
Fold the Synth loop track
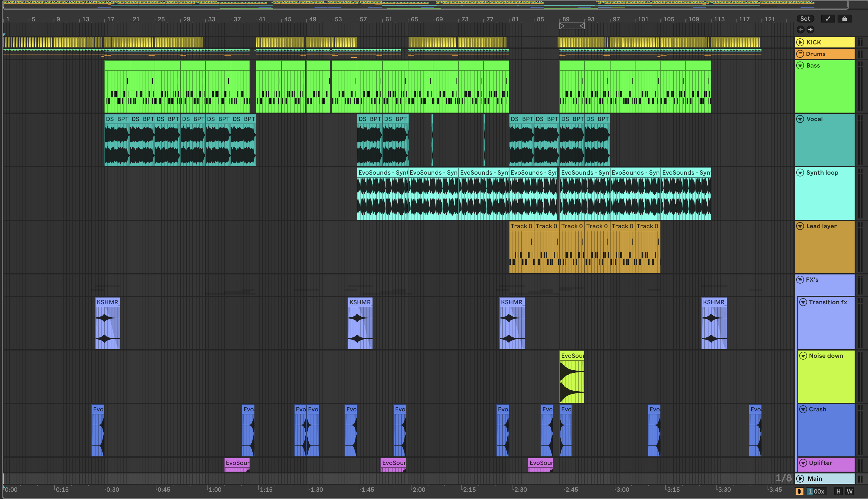tap(800, 173)
